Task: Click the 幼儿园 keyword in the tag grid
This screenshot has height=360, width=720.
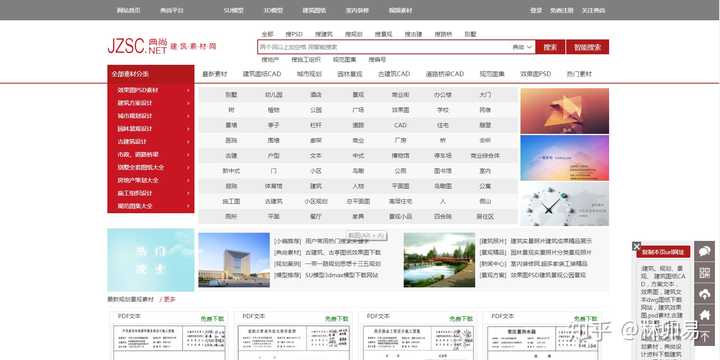Action: coord(274,95)
